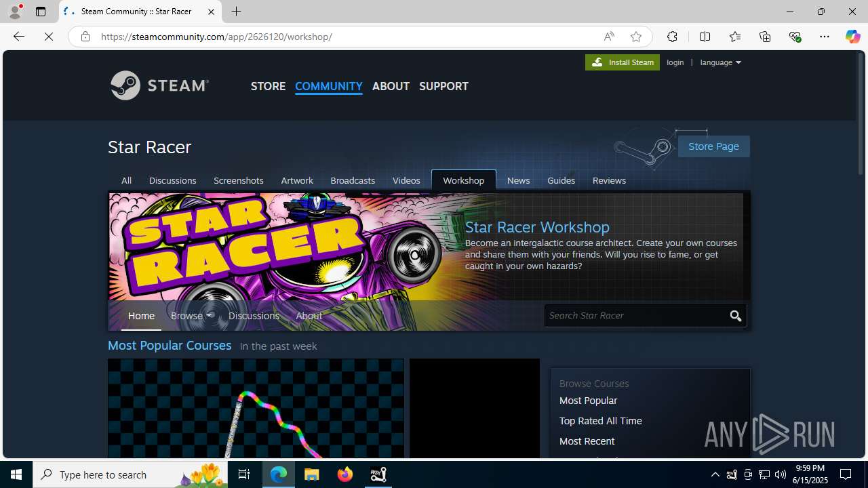Select Workshop Home sub-tab
Viewport: 868px width, 488px height.
click(x=141, y=316)
